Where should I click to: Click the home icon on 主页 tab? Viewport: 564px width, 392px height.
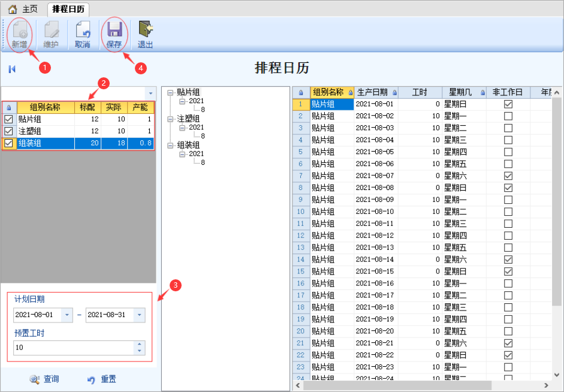(13, 9)
